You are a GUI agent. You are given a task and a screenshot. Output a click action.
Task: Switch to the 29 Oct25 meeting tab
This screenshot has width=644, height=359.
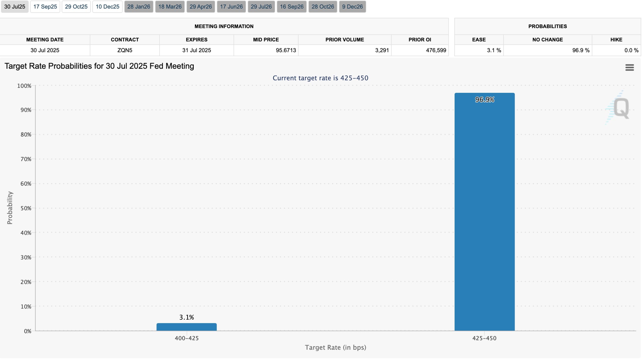[x=76, y=7]
